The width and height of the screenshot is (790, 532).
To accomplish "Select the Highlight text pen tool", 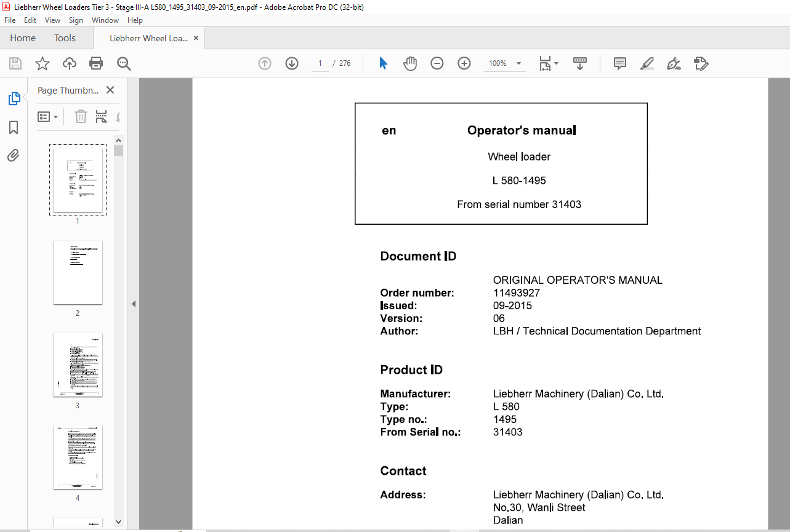I will coord(647,63).
